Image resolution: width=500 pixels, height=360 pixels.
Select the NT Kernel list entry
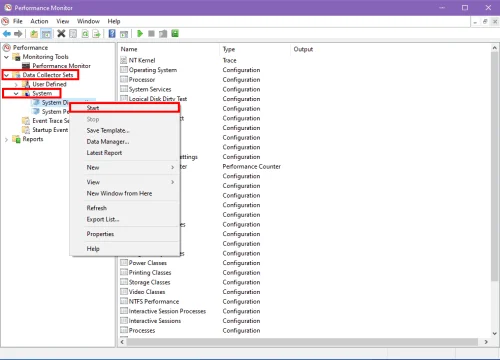(142, 60)
